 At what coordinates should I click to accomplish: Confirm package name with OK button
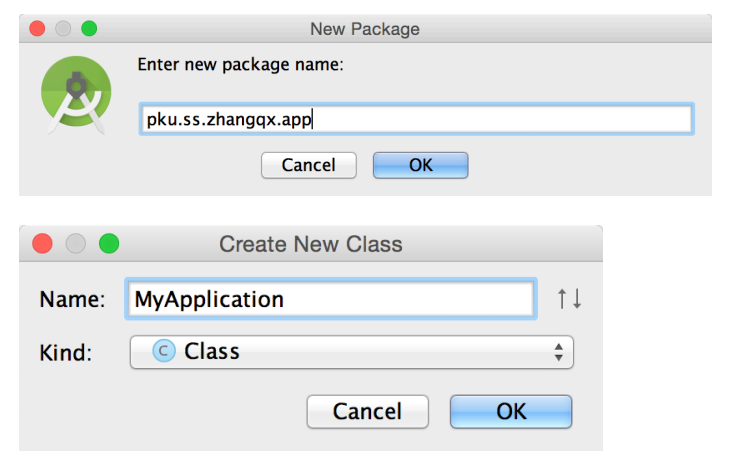point(420,165)
